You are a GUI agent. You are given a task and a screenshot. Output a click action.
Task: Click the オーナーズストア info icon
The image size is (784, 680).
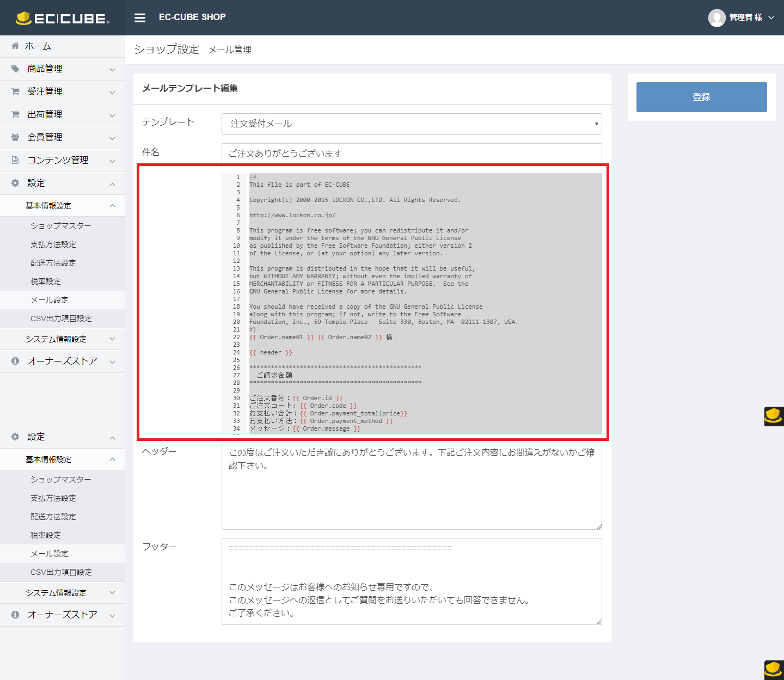[x=15, y=361]
